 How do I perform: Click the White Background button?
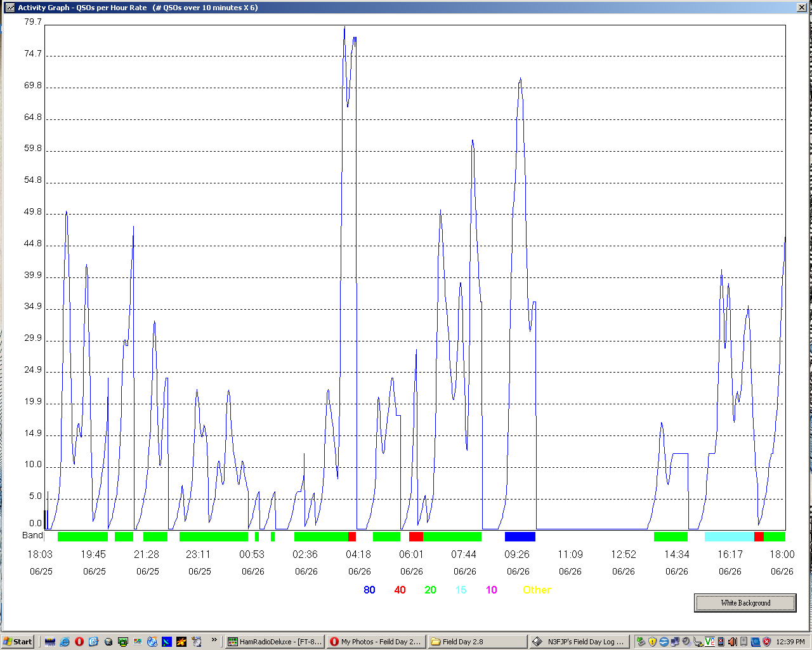point(745,603)
